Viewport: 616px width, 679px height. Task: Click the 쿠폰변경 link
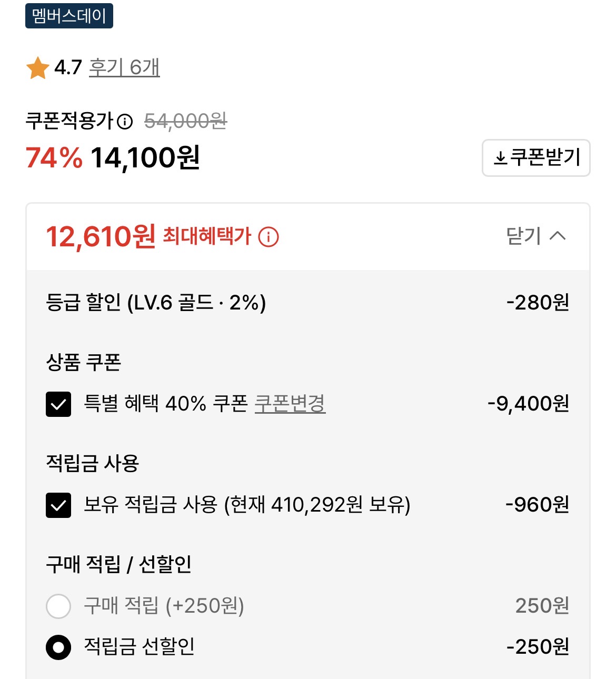point(290,404)
